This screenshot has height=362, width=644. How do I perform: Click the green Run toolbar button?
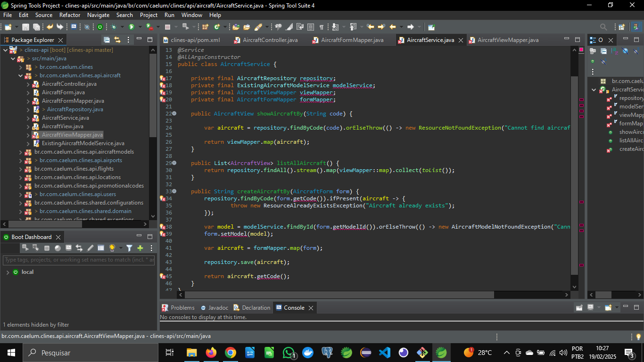pos(132,27)
